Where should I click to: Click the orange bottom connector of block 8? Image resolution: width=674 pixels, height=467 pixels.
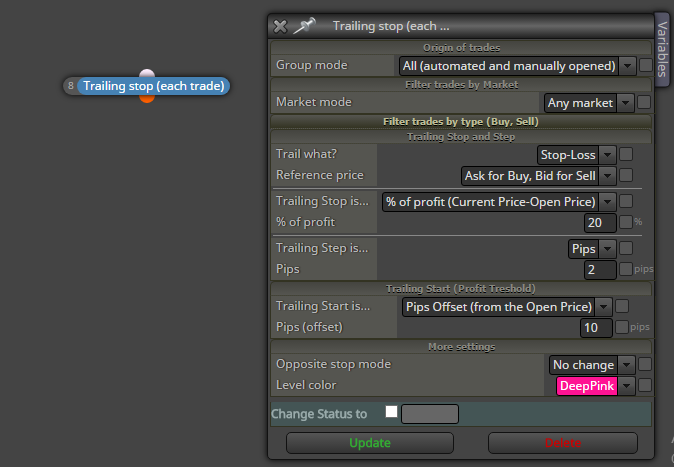(x=147, y=98)
